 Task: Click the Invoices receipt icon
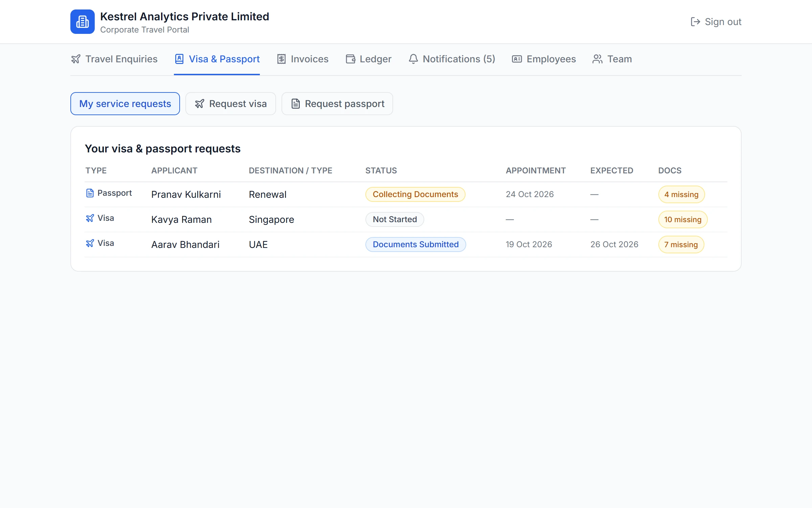[281, 59]
